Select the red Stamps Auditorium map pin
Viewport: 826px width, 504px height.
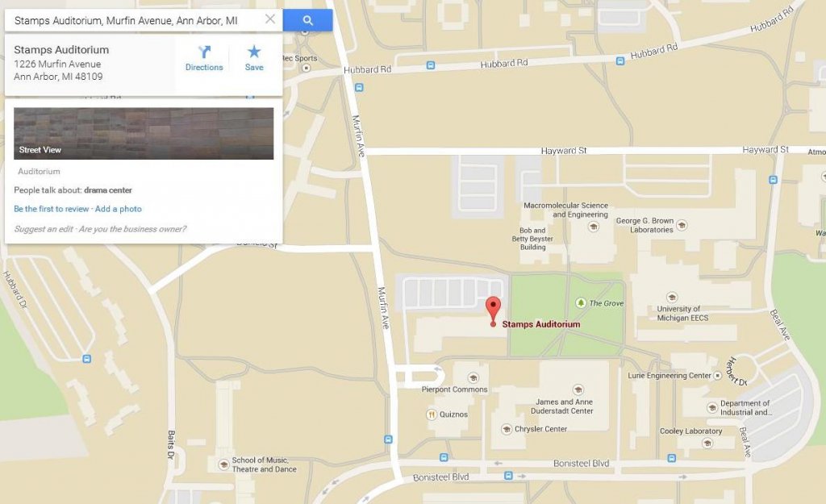[493, 310]
